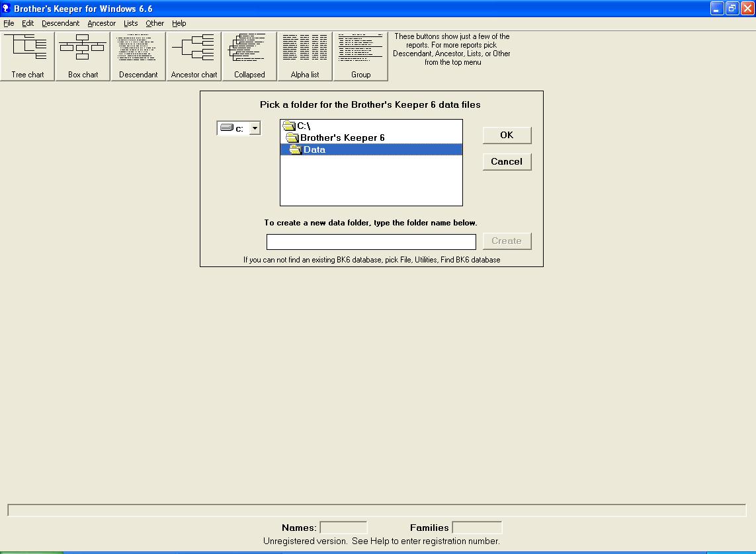Screen dimensions: 756x554
Task: Select the Data folder row
Action: (x=371, y=149)
